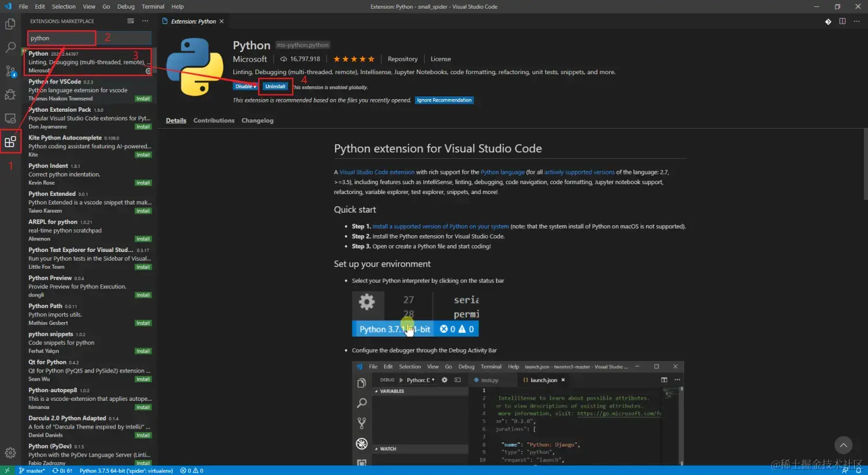Viewport: 868px width, 475px height.
Task: Click the extension page vertical scrollbar
Action: (x=865, y=165)
